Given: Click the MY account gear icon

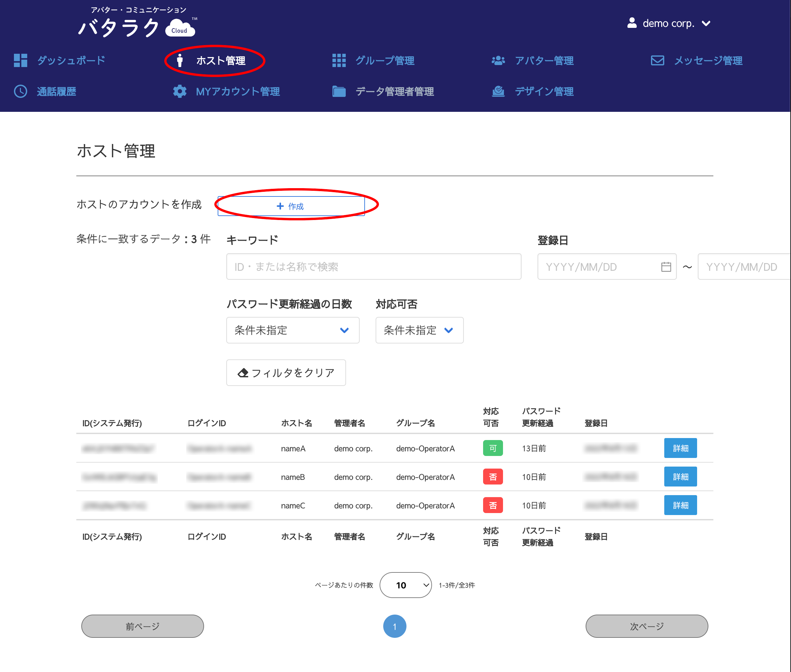Looking at the screenshot, I should (x=180, y=92).
